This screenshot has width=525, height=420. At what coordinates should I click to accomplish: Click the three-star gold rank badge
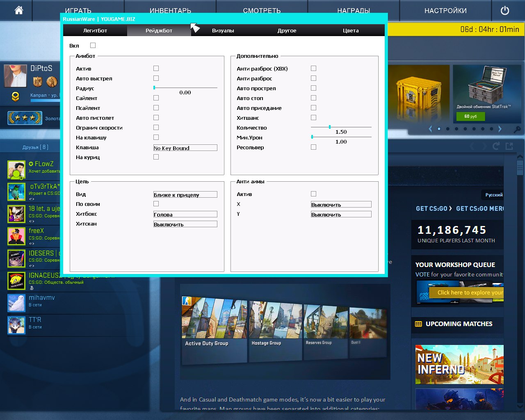pos(25,118)
